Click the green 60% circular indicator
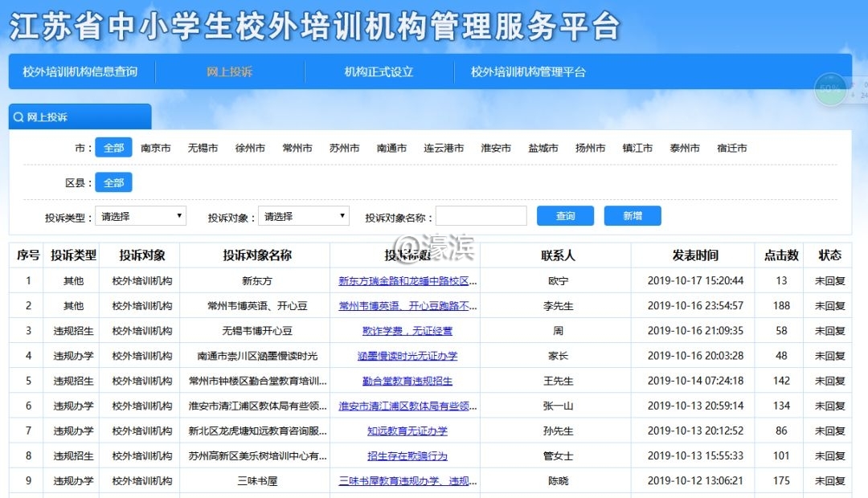Screen dimensions: 868x498 (830, 88)
